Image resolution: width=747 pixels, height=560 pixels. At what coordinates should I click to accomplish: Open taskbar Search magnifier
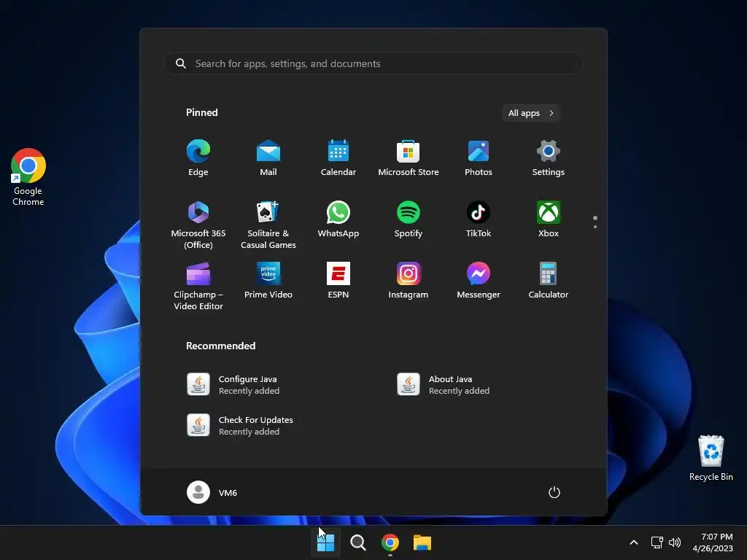(x=357, y=542)
